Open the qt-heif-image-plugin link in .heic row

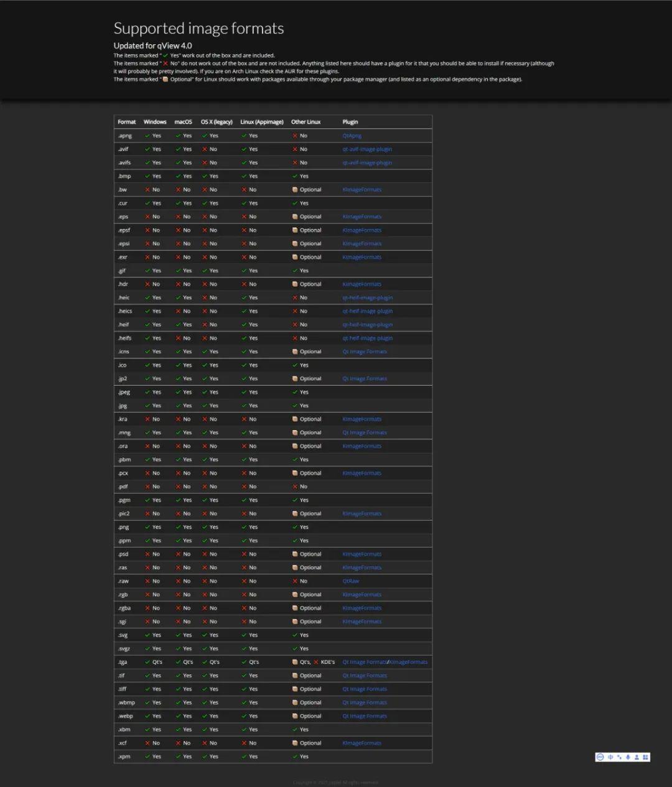367,297
